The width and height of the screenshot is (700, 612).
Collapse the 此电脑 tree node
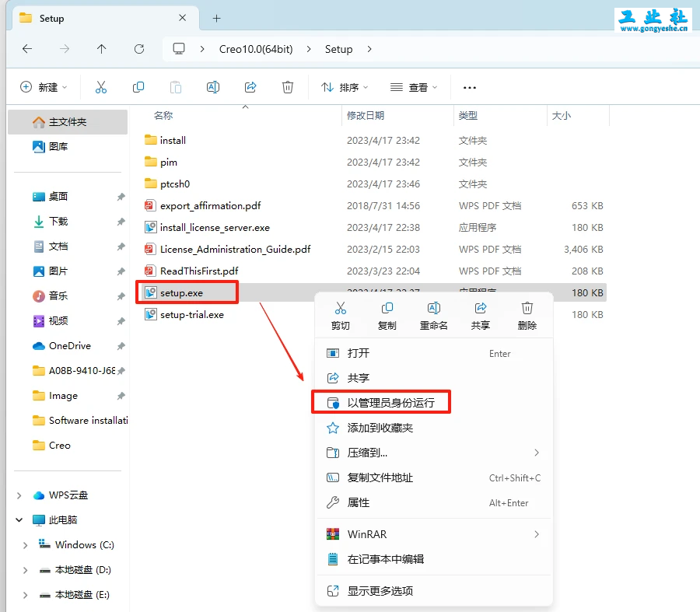[x=19, y=520]
